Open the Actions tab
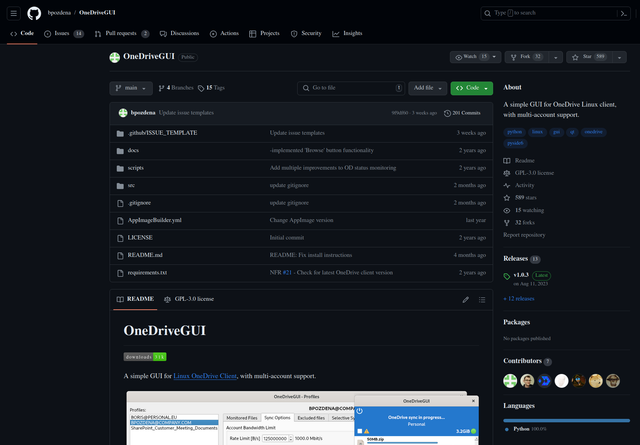640x445 pixels. coord(224,33)
